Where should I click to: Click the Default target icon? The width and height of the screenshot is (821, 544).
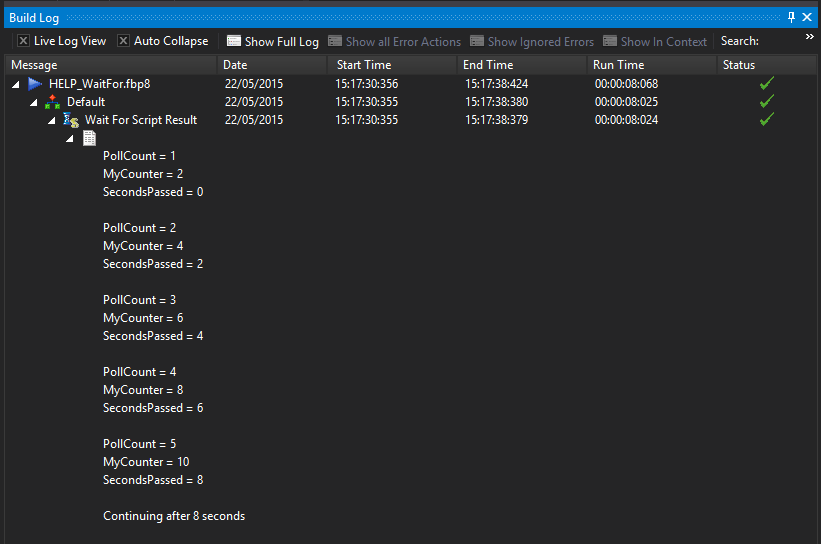tap(52, 102)
